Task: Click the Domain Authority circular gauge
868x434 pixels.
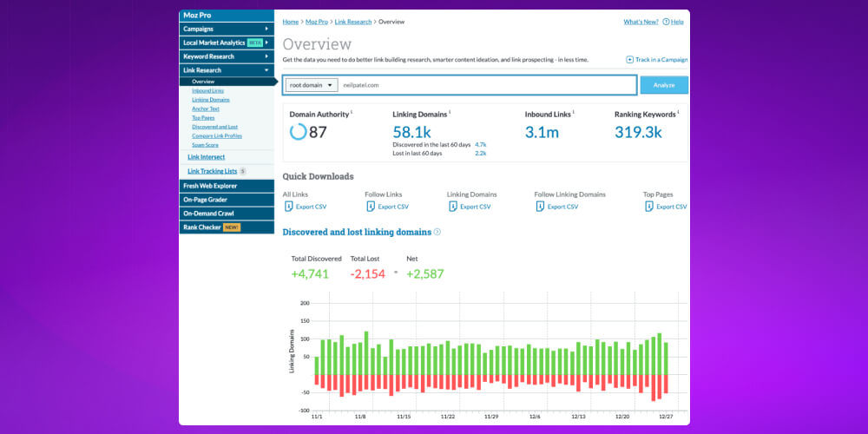Action: [298, 132]
